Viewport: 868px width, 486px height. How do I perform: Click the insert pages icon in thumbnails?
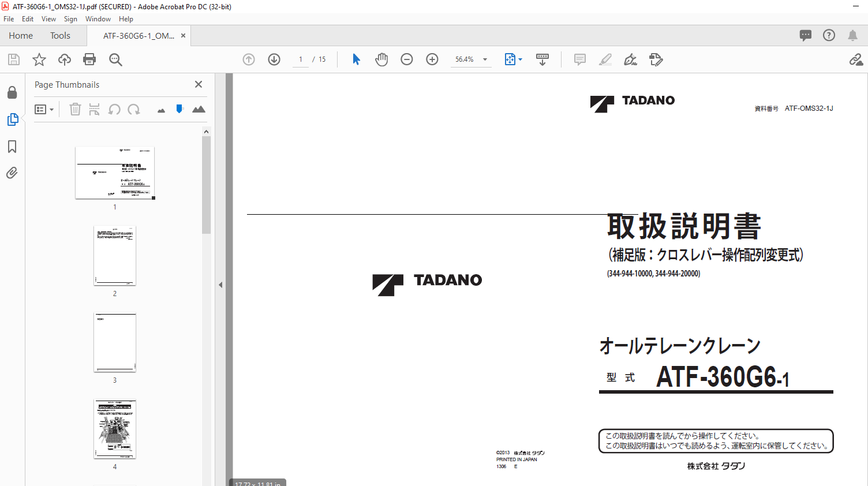tap(95, 109)
